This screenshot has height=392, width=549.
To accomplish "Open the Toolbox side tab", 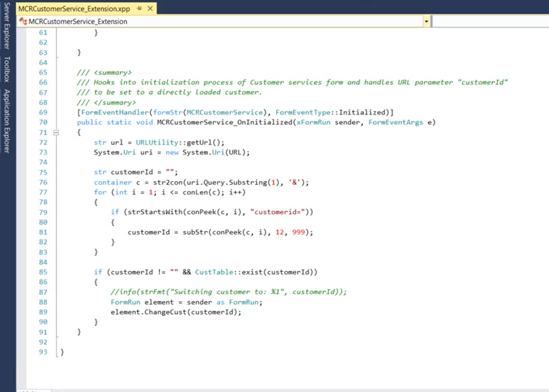I will click(7, 69).
